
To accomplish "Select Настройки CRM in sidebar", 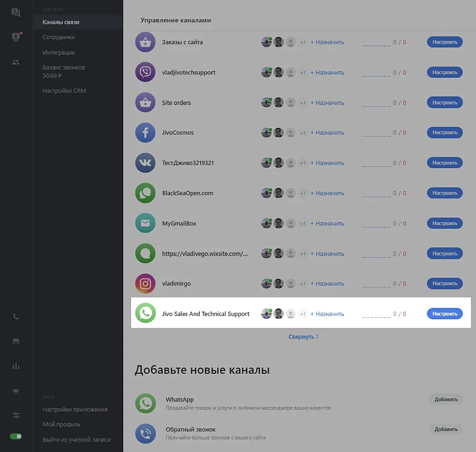I will [x=64, y=91].
